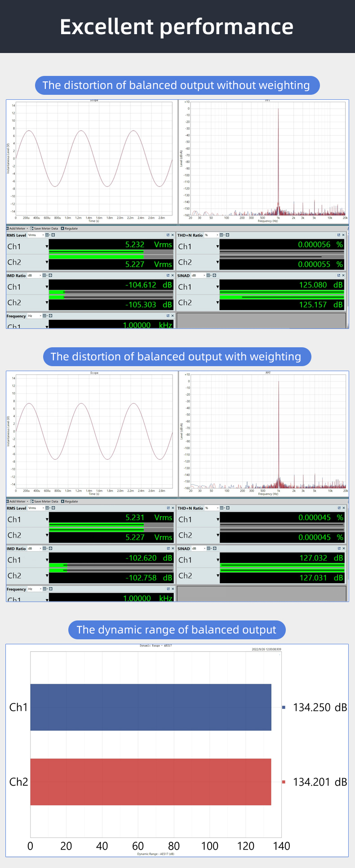Click the blue Ch1 bar in the dynamic range chart
This screenshot has height=868, width=355.
[x=151, y=707]
